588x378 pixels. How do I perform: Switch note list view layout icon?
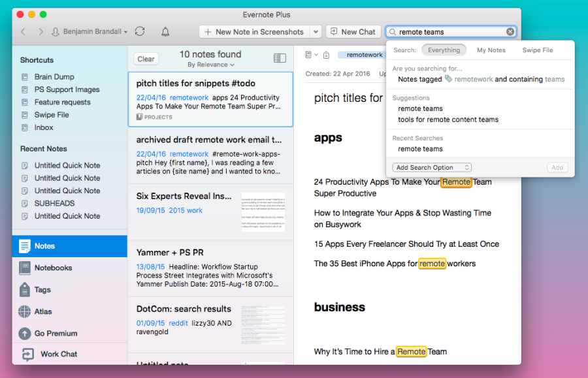coord(280,58)
